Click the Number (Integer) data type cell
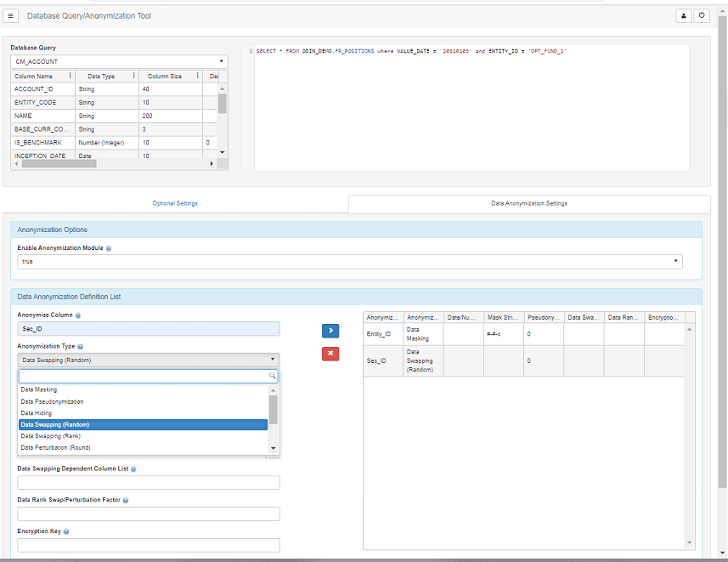Image resolution: width=728 pixels, height=562 pixels. coord(107,143)
